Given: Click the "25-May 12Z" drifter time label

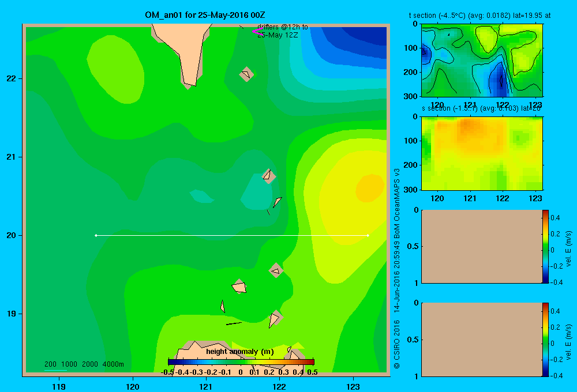Looking at the screenshot, I should coord(278,35).
